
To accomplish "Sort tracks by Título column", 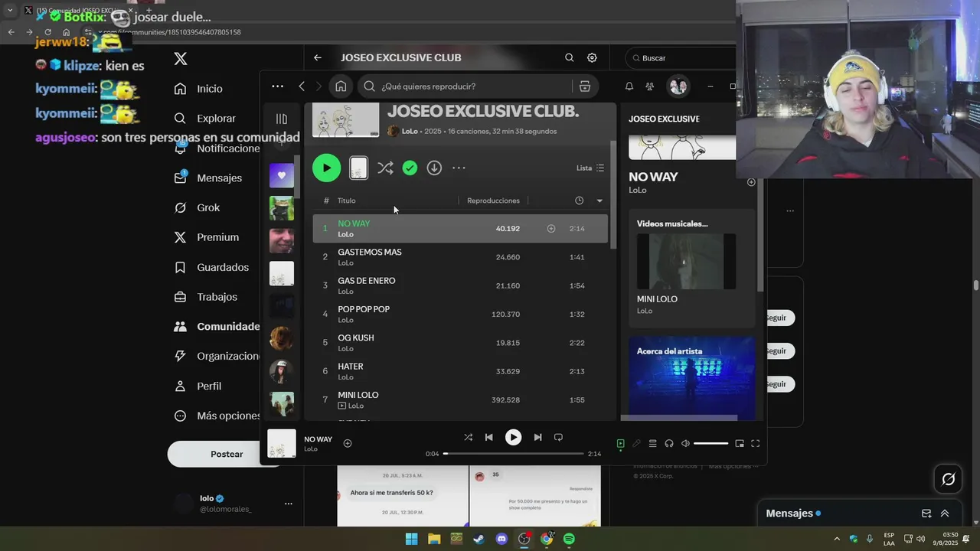I will [347, 201].
